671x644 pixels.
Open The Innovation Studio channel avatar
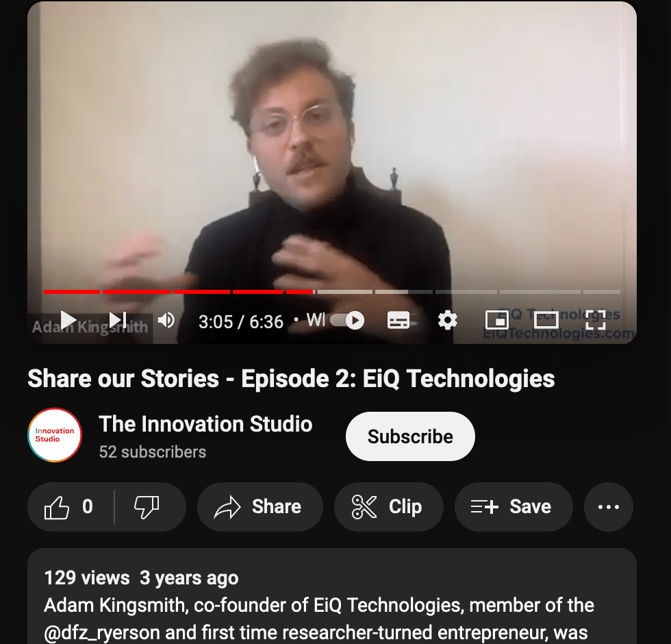tap(55, 435)
